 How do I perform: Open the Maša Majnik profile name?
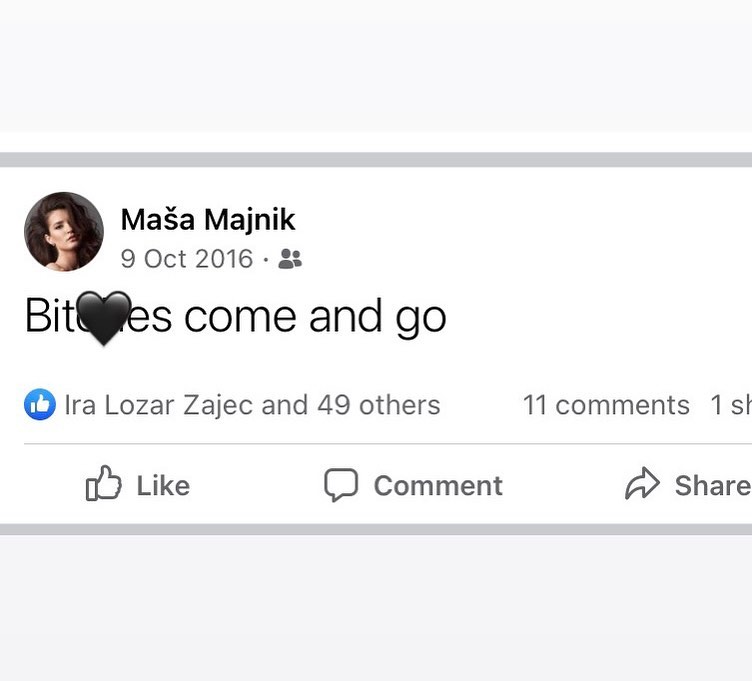208,220
